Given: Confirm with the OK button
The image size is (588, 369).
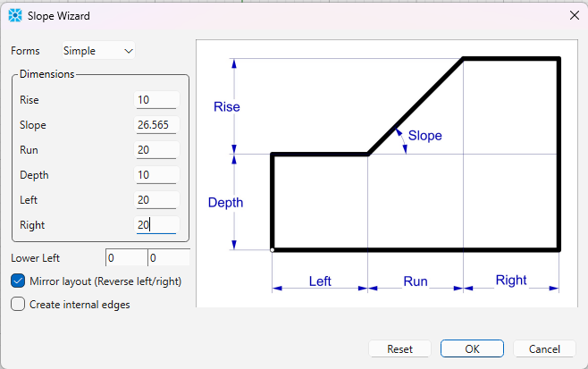Looking at the screenshot, I should [x=472, y=348].
